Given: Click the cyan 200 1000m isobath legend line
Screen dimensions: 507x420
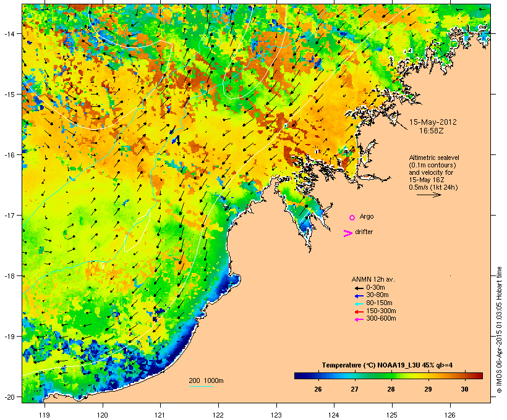Looking at the screenshot, I should point(200,387).
